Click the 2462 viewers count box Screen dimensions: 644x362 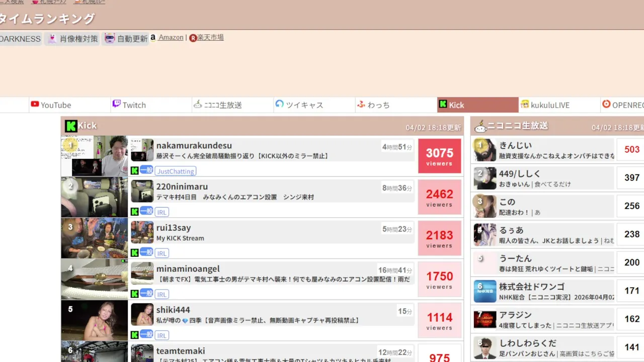tap(440, 197)
